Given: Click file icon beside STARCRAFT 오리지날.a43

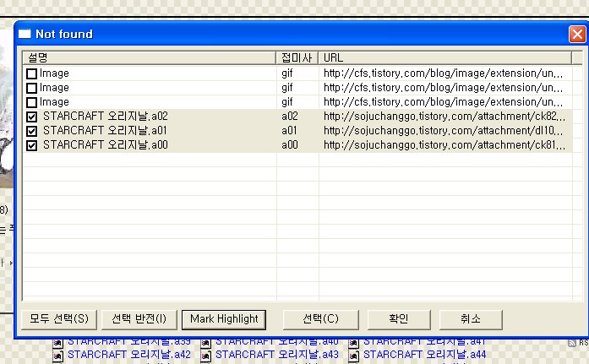Looking at the screenshot, I should click(205, 356).
